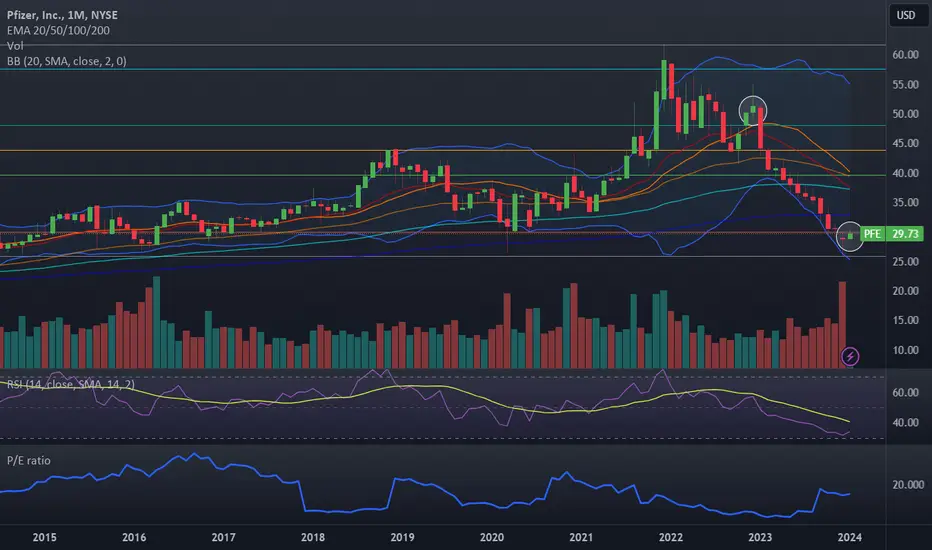Click 2018 on the time axis
This screenshot has height=550, width=932.
[313, 538]
